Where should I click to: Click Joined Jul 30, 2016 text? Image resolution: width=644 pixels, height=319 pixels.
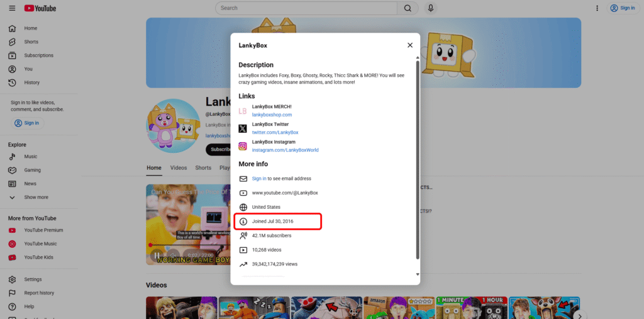point(273,221)
